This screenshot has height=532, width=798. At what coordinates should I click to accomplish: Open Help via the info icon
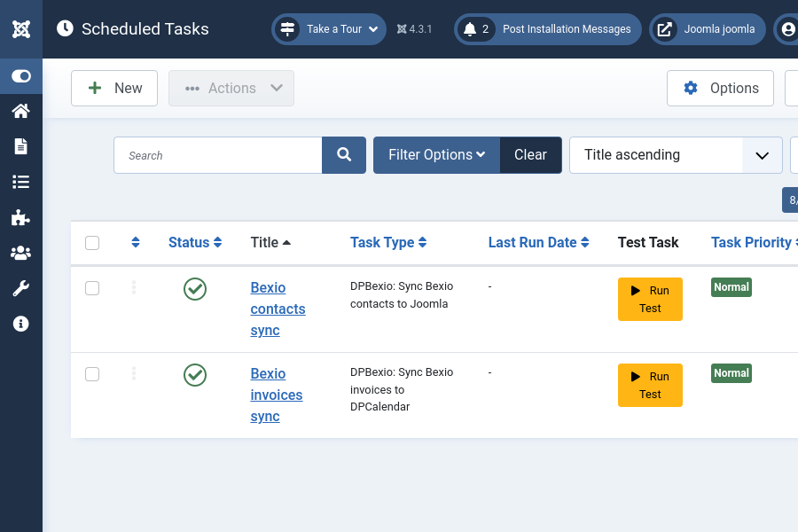click(x=21, y=324)
